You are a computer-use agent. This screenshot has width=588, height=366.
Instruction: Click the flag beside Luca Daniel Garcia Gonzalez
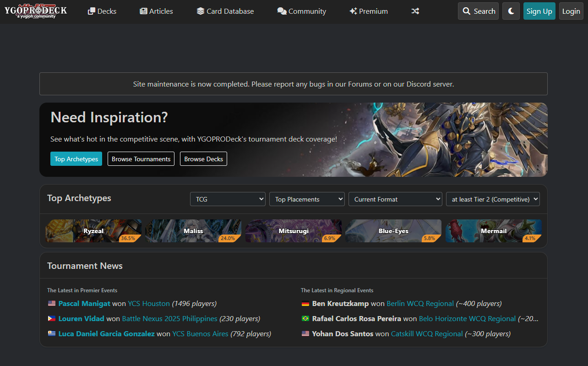pos(51,333)
